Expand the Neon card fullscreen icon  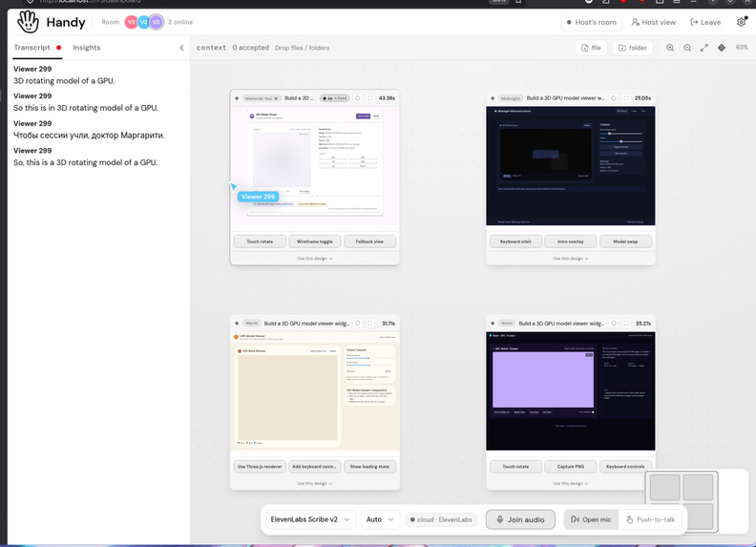coord(626,324)
